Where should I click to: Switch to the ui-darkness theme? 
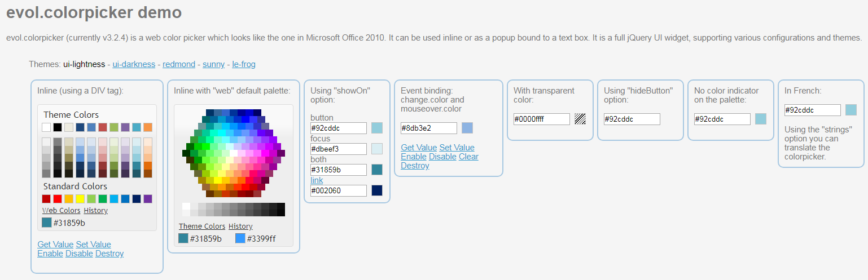tap(134, 64)
